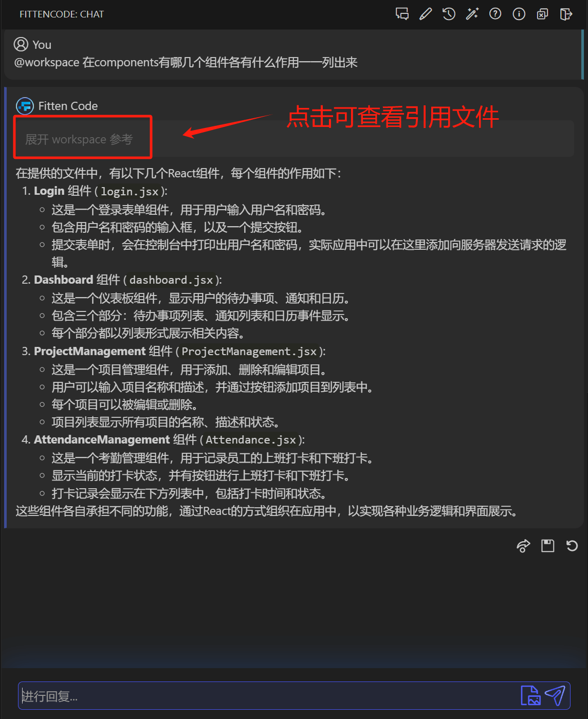Click the ProjectManagement.jsx inline code label

click(249, 352)
